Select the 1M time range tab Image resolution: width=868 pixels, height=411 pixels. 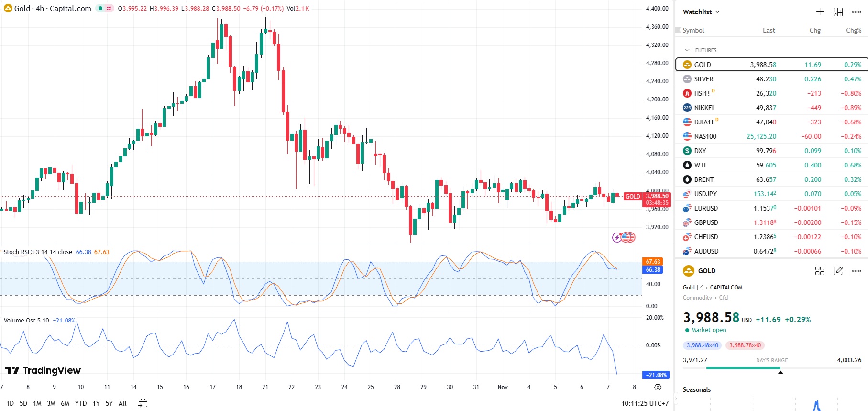click(x=37, y=403)
